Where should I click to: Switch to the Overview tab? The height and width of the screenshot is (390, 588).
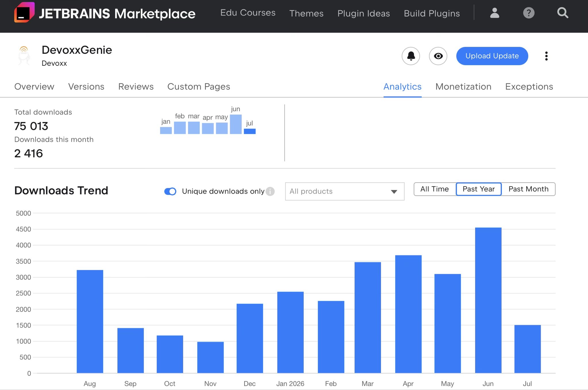pos(34,86)
